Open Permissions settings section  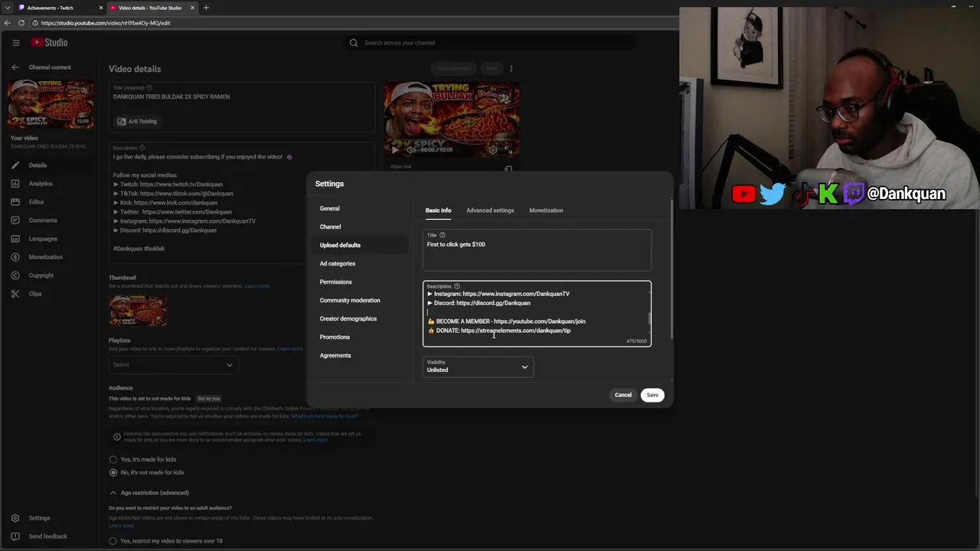(360, 282)
